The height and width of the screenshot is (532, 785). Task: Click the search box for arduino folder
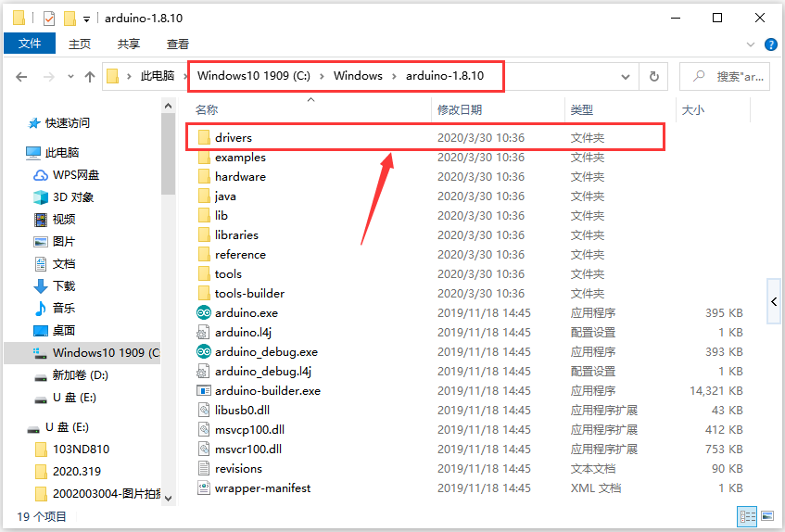(725, 77)
